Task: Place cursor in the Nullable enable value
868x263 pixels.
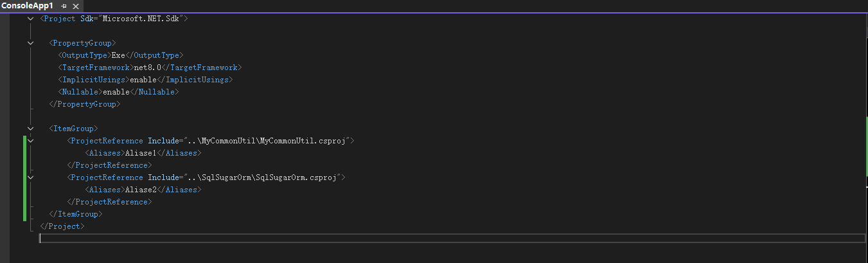Action: click(x=116, y=92)
